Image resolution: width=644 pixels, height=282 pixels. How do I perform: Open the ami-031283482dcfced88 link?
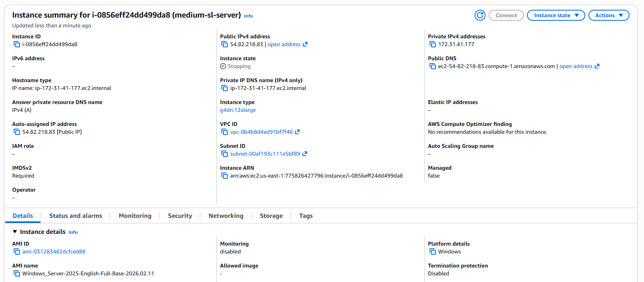pyautogui.click(x=54, y=251)
